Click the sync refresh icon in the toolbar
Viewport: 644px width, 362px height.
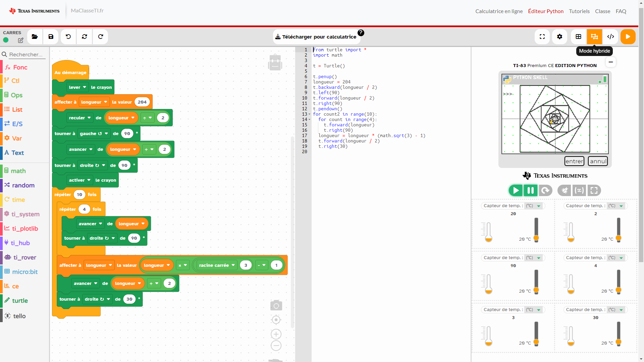coord(85,37)
